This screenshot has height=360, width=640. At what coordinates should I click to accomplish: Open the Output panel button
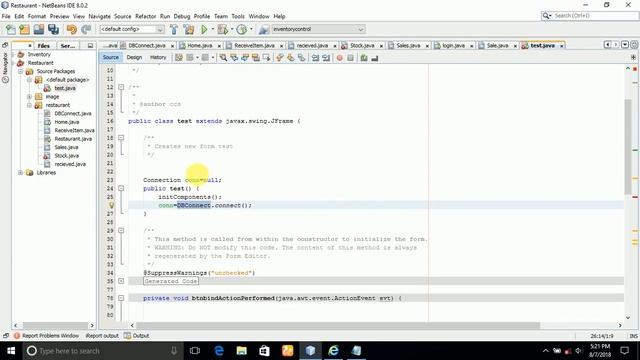pyautogui.click(x=137, y=336)
